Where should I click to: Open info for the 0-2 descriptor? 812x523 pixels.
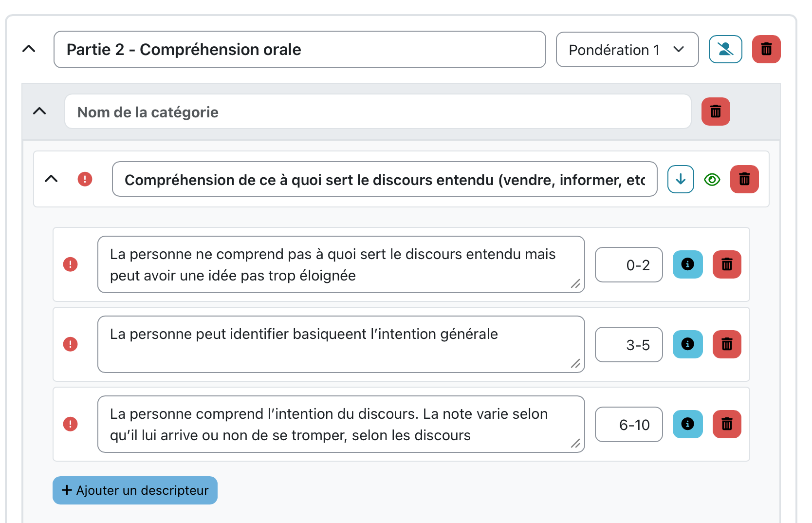[x=687, y=264]
